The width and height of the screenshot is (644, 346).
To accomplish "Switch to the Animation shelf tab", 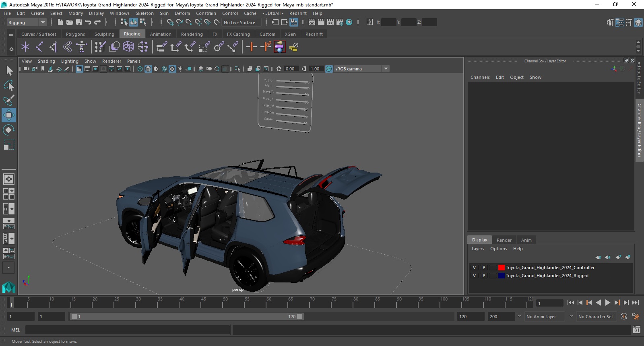I will click(x=161, y=34).
